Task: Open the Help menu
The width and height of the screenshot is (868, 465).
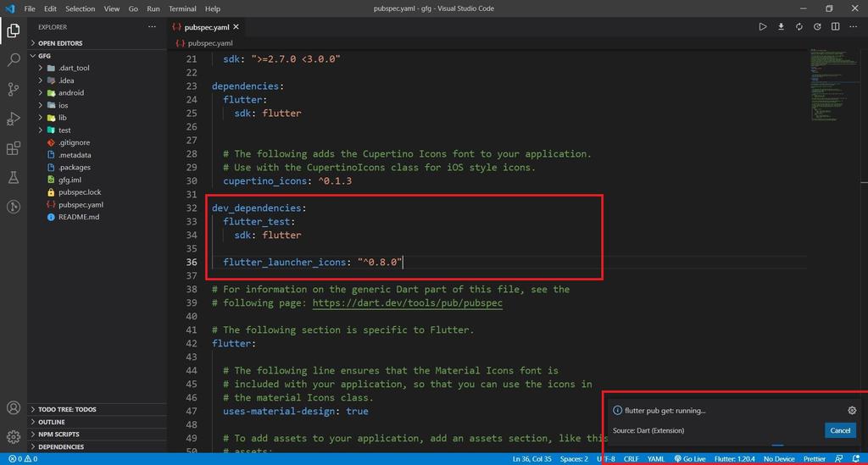Action: 213,8
